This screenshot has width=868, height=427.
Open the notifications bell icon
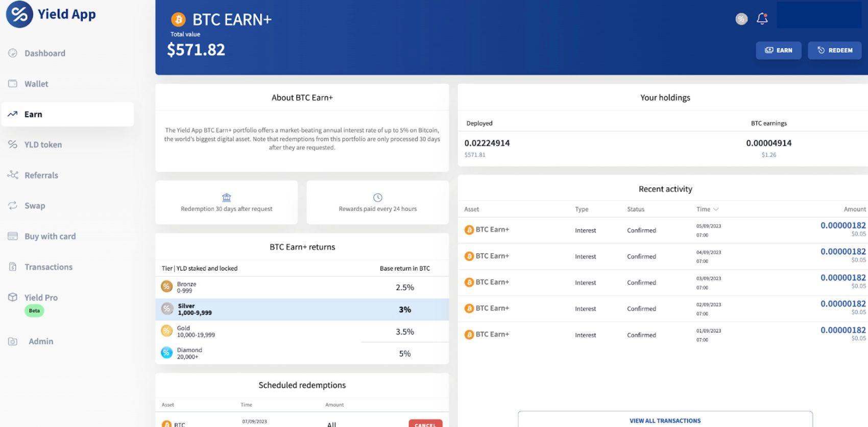[762, 19]
